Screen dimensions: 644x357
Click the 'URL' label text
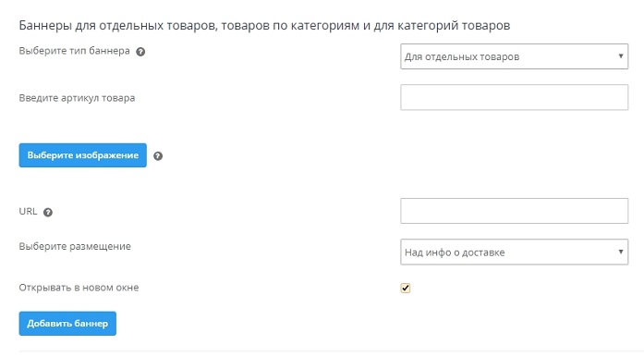[28, 212]
